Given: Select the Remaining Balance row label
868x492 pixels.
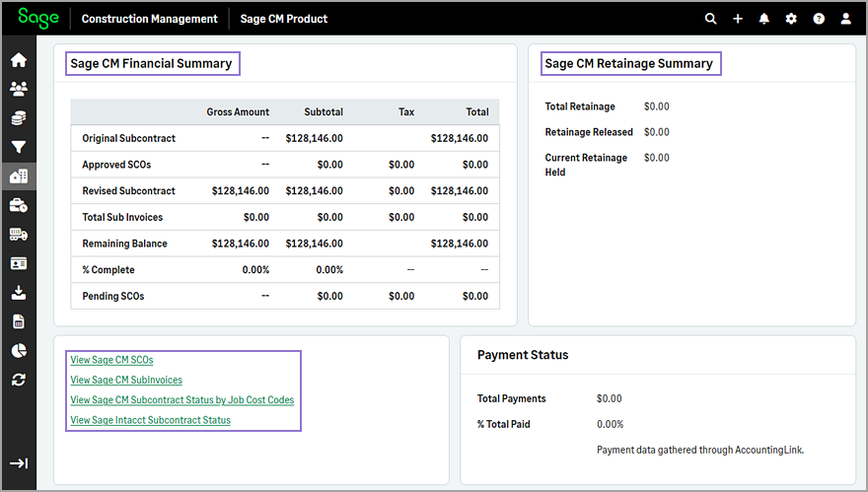Looking at the screenshot, I should click(x=124, y=244).
